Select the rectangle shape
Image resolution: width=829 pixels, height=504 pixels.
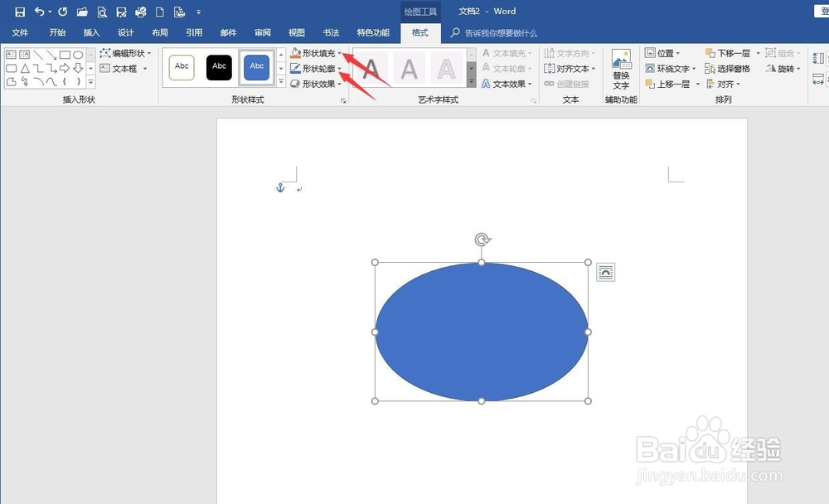(x=65, y=55)
